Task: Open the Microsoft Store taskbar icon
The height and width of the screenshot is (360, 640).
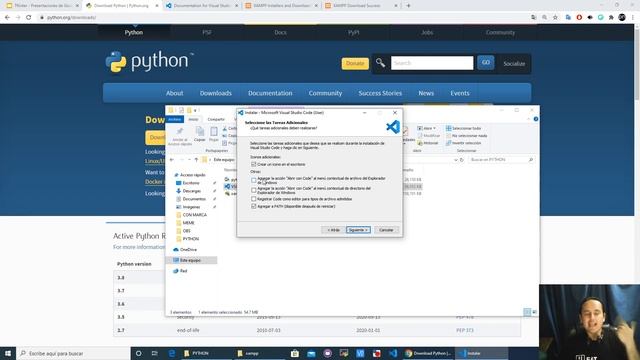Action: click(x=295, y=353)
